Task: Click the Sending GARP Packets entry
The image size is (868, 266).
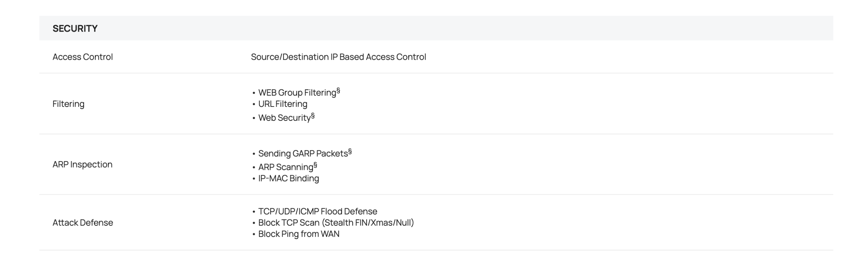Action: pyautogui.click(x=303, y=154)
